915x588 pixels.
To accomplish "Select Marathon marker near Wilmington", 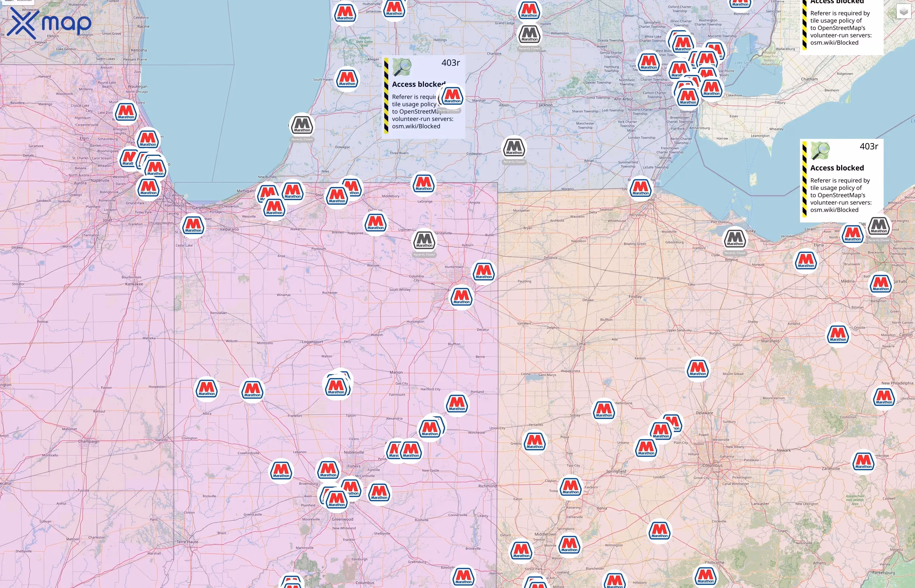I will coord(659,531).
